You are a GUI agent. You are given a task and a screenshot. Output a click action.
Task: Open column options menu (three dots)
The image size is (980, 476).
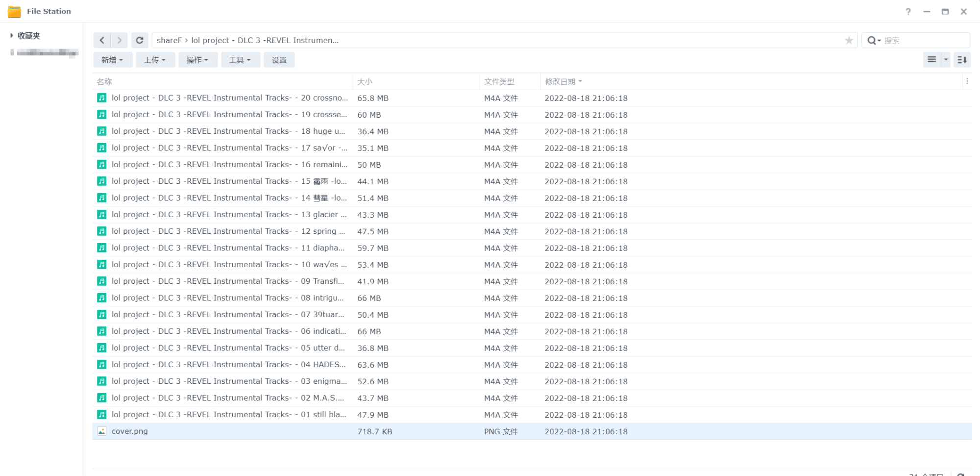pos(967,81)
